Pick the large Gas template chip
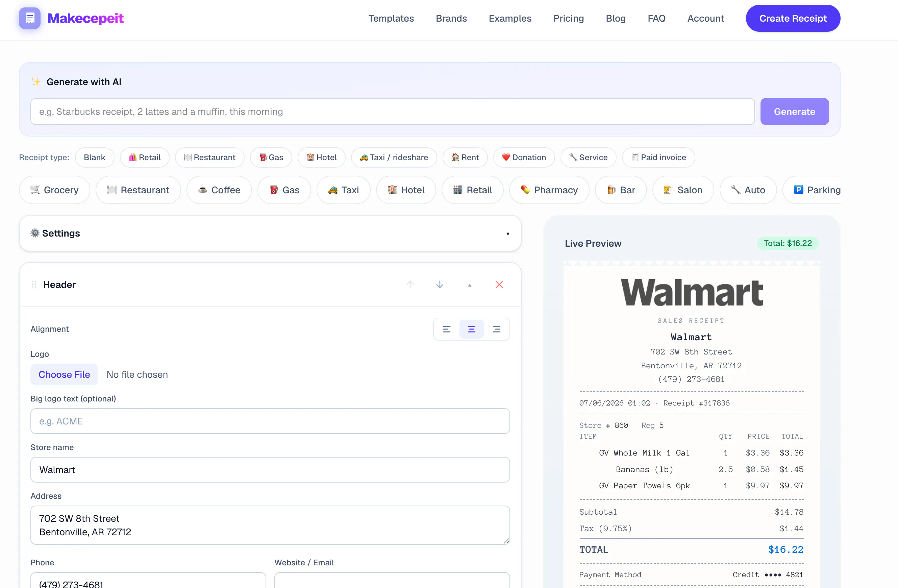898x588 pixels. click(284, 190)
